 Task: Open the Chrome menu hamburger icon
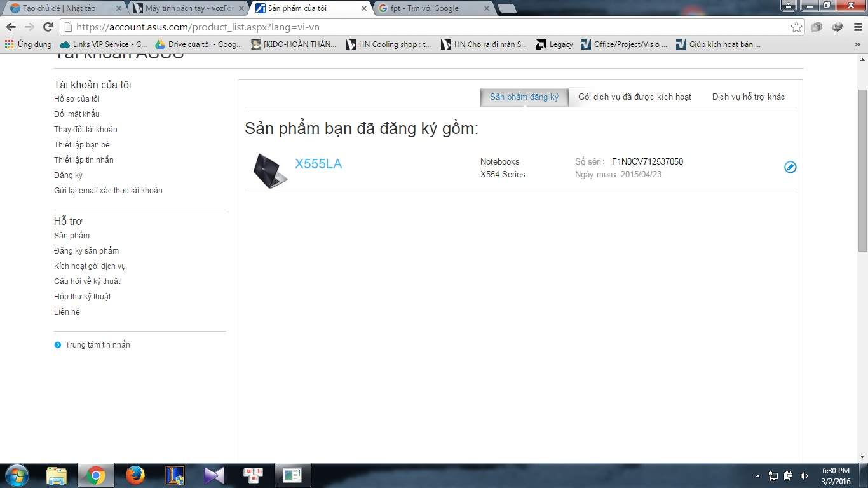856,27
